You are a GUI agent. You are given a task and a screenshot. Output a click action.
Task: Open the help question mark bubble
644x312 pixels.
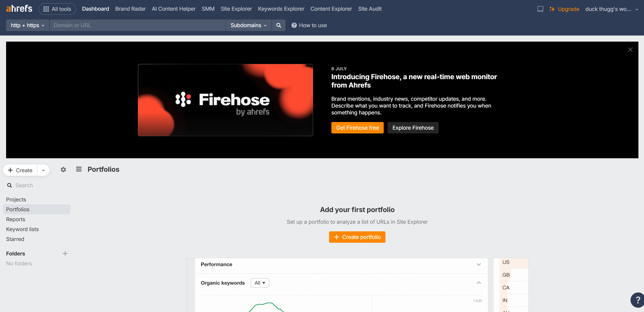click(638, 300)
